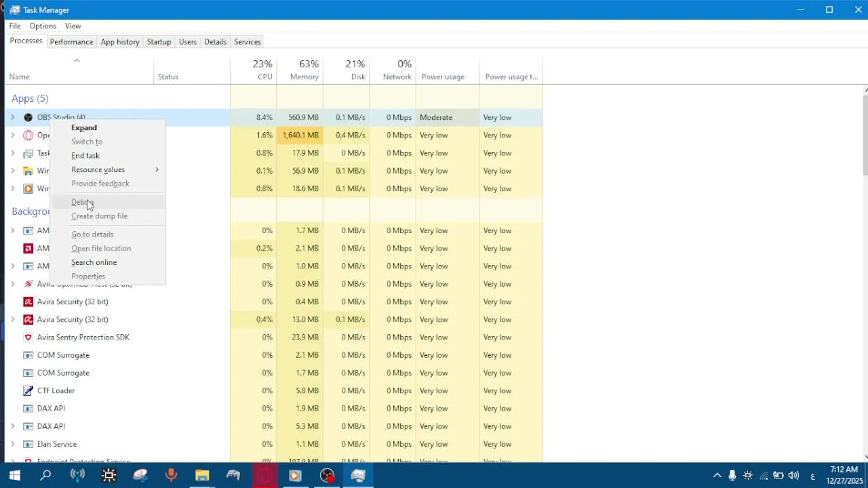Click the Task Manager taskbar icon
Screen dimensions: 868x488
coord(358,476)
